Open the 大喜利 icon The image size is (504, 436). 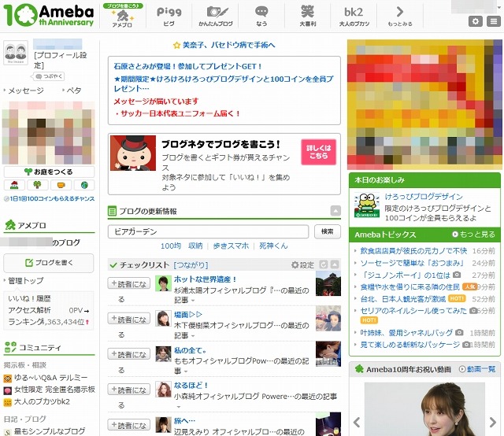pyautogui.click(x=308, y=16)
